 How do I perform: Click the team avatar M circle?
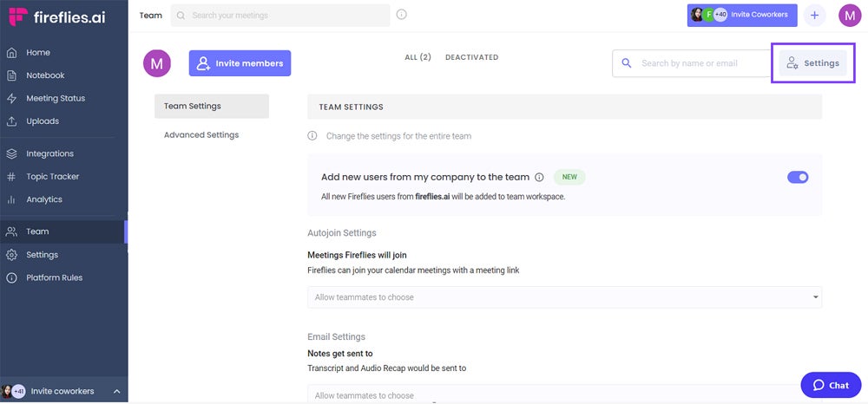pos(156,63)
